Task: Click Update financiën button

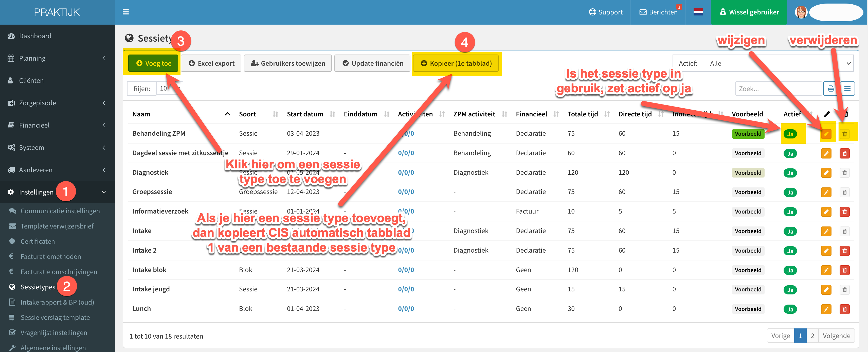Action: (x=373, y=63)
